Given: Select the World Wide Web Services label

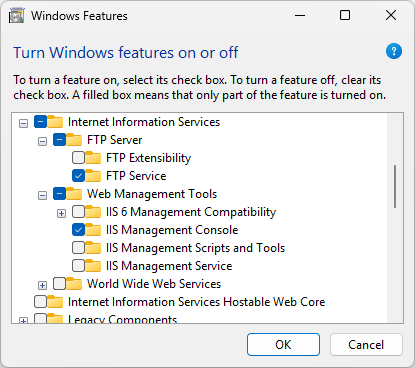Looking at the screenshot, I should pyautogui.click(x=154, y=284).
